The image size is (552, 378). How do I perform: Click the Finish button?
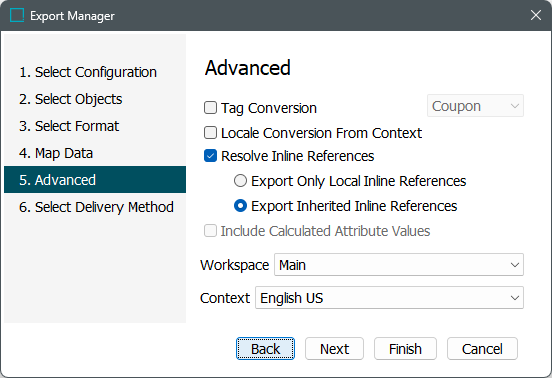(405, 349)
